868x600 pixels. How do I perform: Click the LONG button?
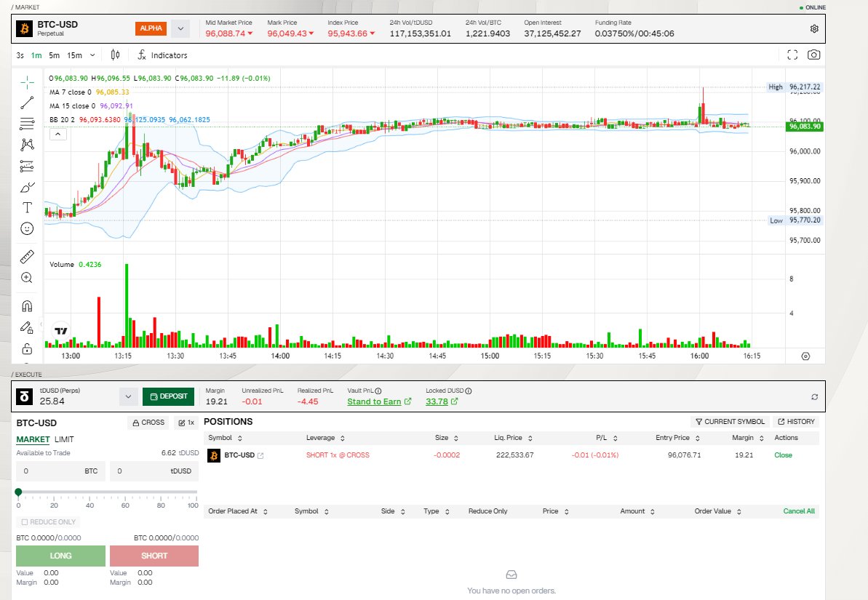pyautogui.click(x=61, y=556)
